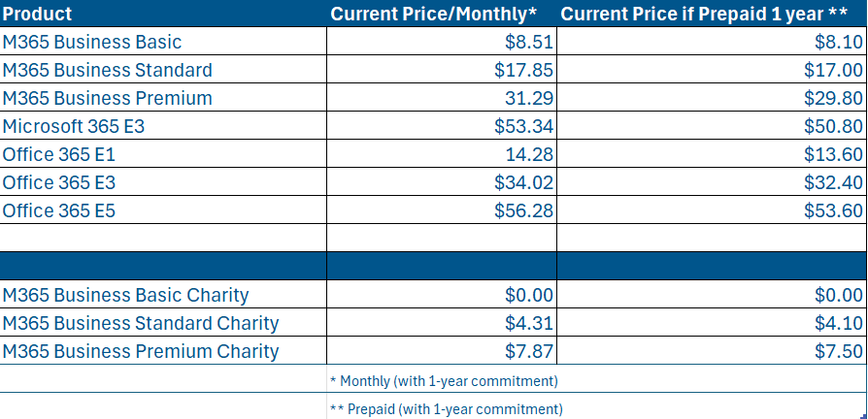
Task: Click the M365 Business Standard product cell
Action: click(107, 70)
